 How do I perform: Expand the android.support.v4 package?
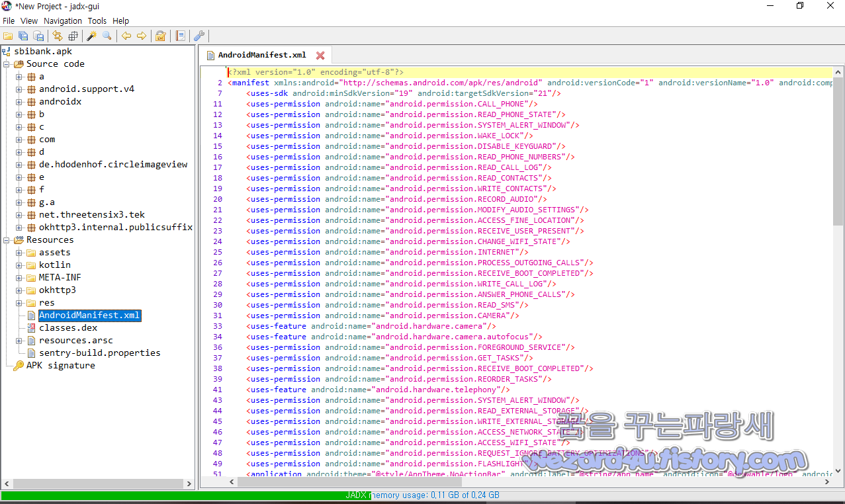(x=19, y=89)
